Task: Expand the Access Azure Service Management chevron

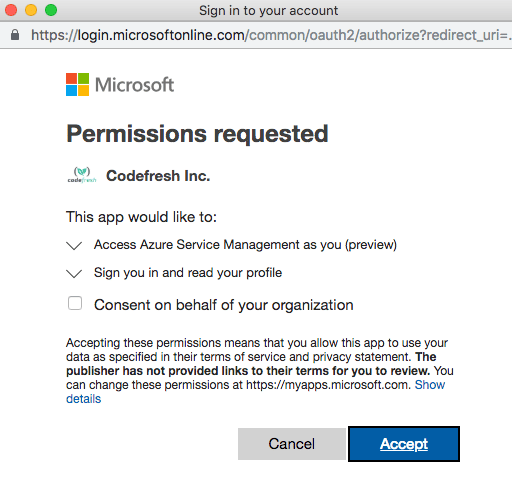Action: point(74,246)
